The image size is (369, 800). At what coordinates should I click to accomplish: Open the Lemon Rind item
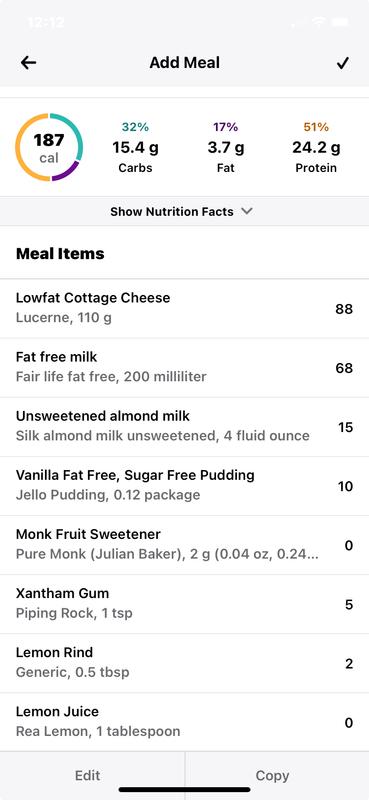click(x=184, y=663)
